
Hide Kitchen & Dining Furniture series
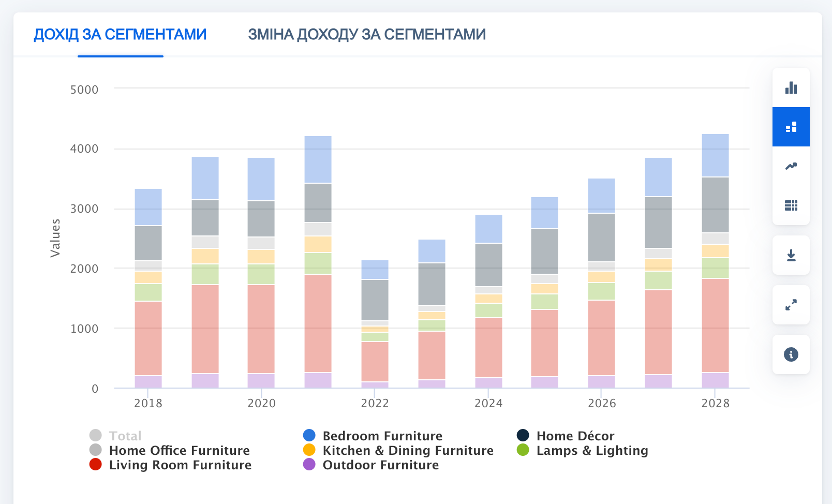pos(408,450)
